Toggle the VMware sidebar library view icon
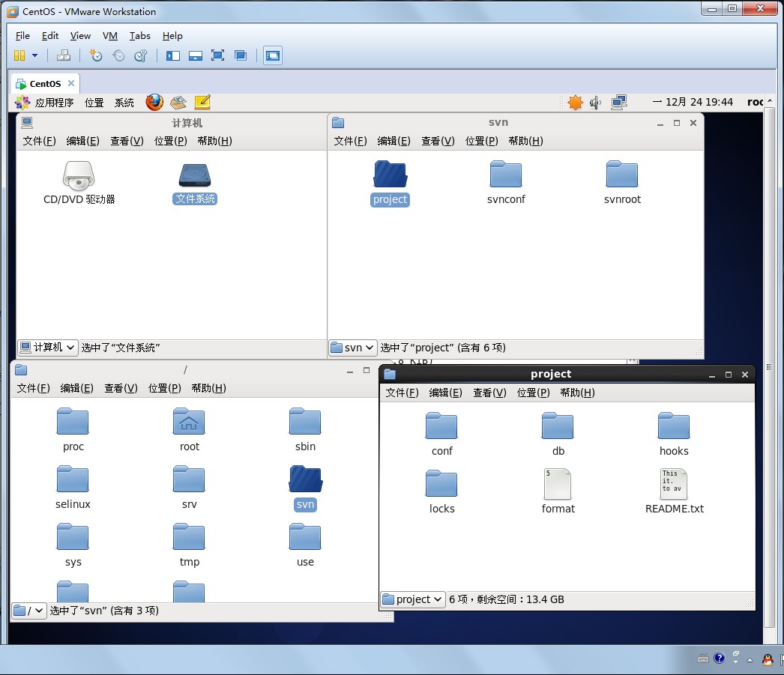This screenshot has height=675, width=784. pyautogui.click(x=173, y=55)
